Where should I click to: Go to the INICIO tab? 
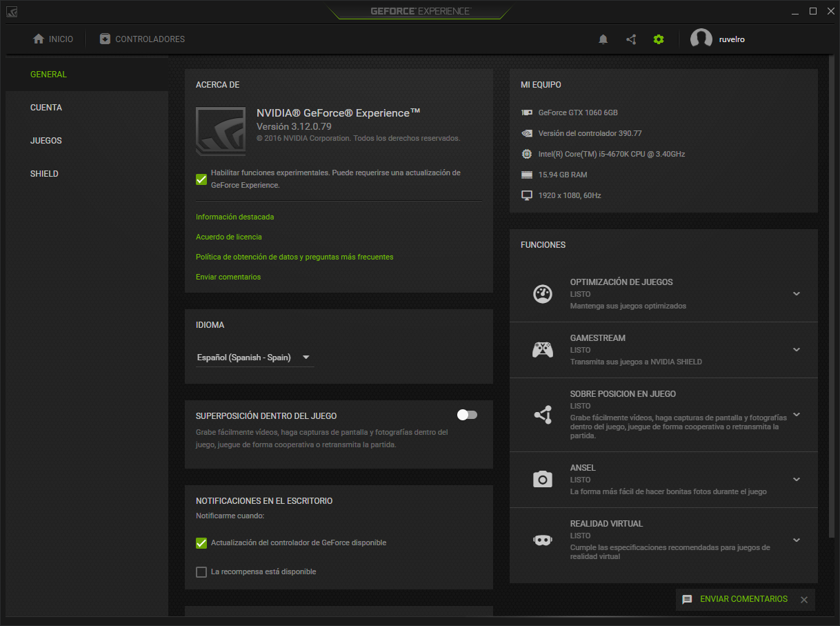[53, 39]
